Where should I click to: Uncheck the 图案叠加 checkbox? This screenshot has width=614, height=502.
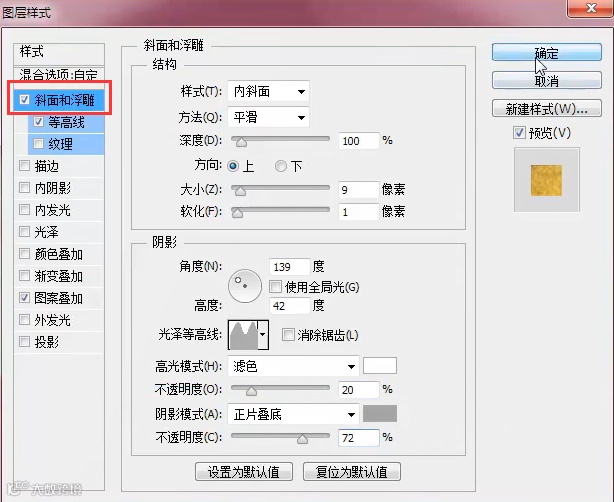click(24, 298)
